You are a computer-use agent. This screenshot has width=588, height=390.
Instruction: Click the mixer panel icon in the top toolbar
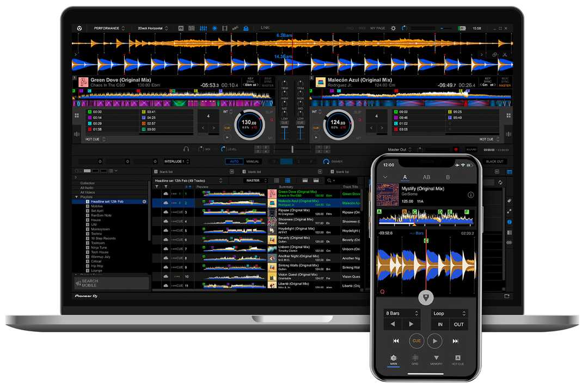click(203, 28)
